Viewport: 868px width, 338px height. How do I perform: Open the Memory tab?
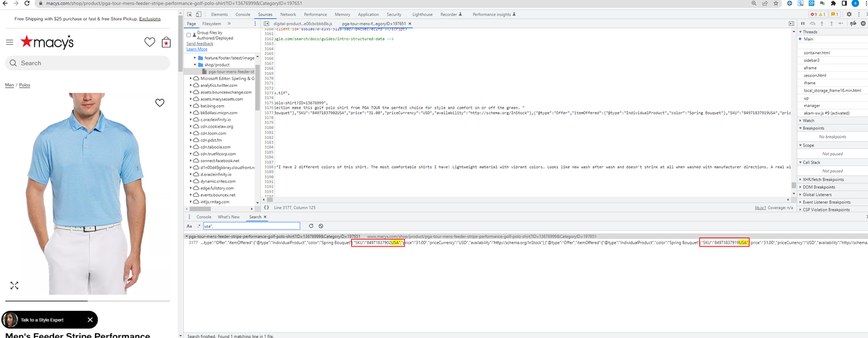pos(342,14)
